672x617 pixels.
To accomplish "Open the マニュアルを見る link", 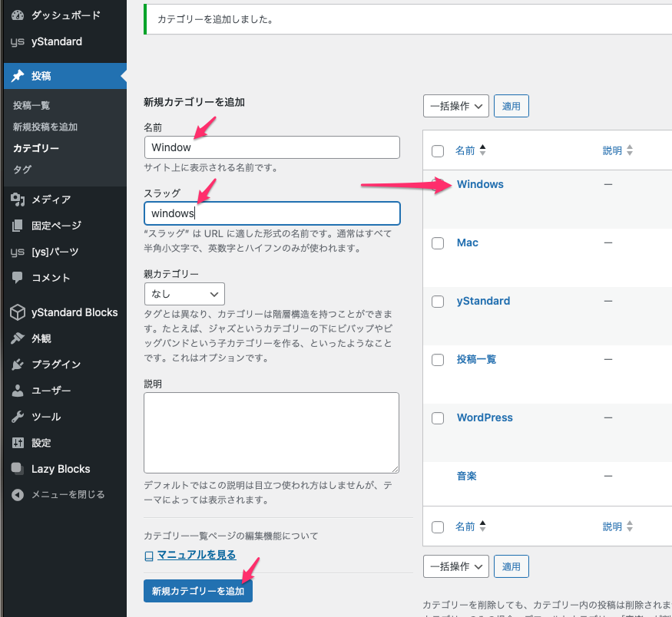I will pyautogui.click(x=196, y=555).
